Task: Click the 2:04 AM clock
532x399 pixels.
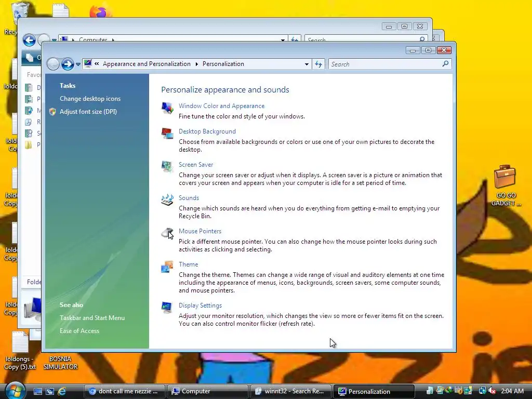Action: (512, 391)
